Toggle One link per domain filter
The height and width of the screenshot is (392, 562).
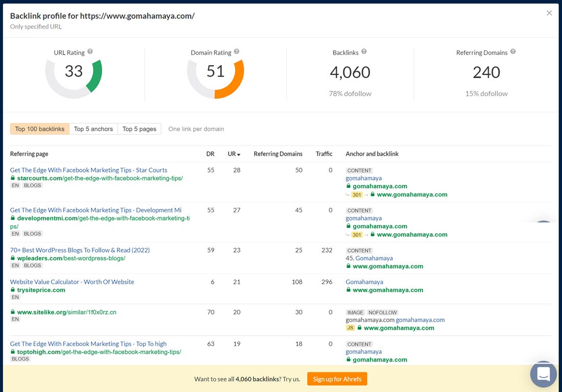[x=196, y=129]
